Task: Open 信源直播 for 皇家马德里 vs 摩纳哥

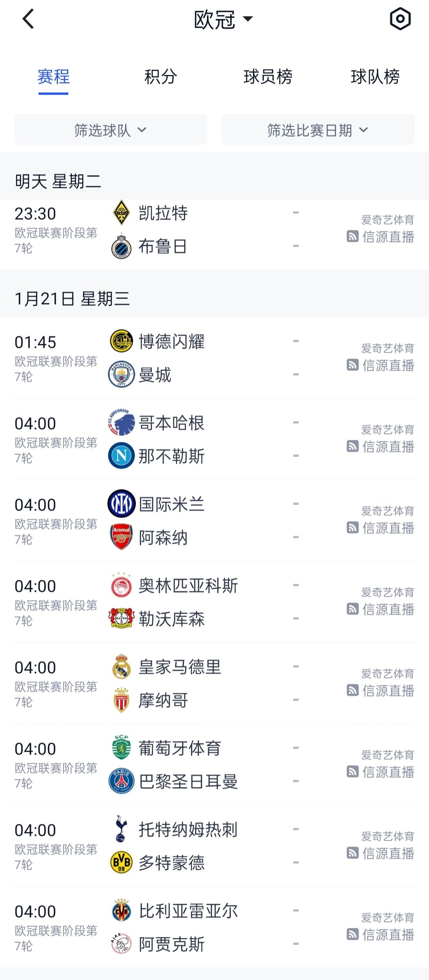Action: [381, 691]
